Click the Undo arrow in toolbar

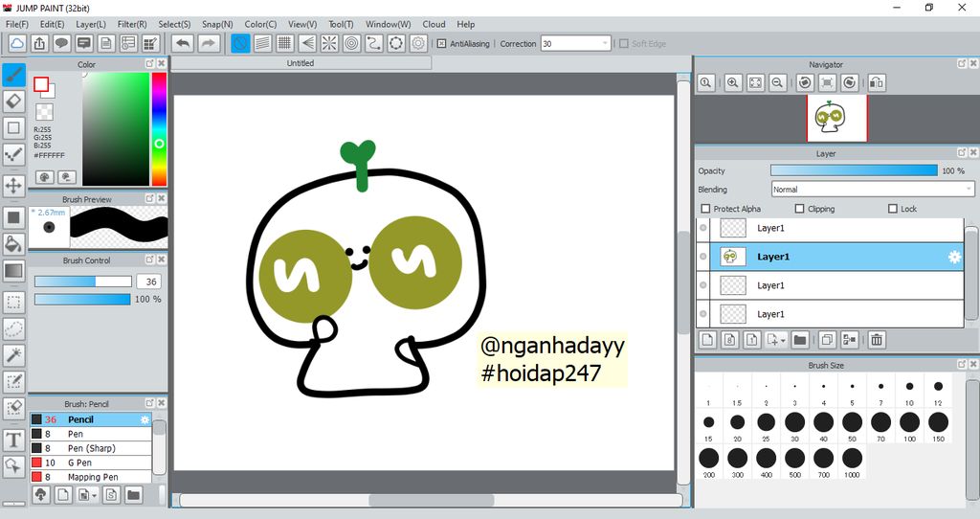coord(183,44)
